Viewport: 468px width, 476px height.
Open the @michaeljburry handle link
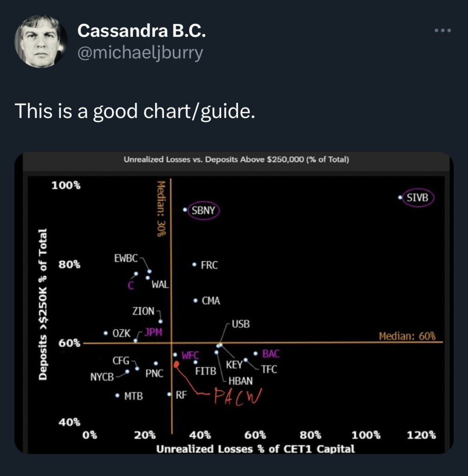click(140, 53)
